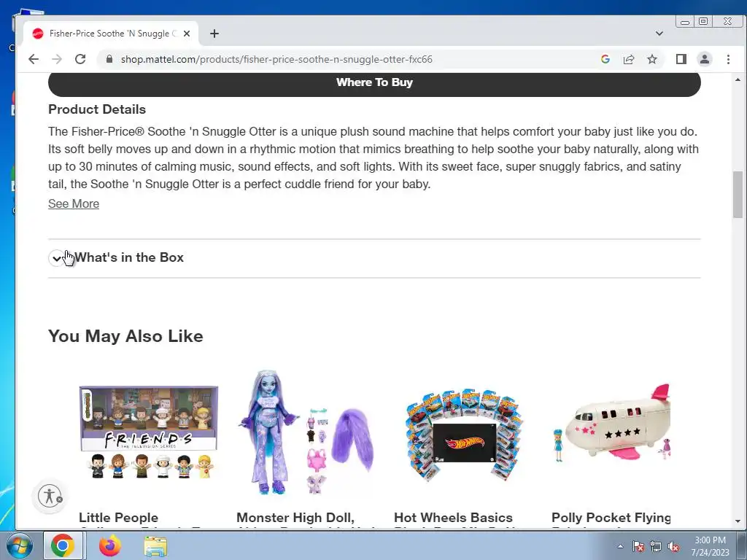Click the Product Details heading
The height and width of the screenshot is (560, 747).
pyautogui.click(x=97, y=109)
